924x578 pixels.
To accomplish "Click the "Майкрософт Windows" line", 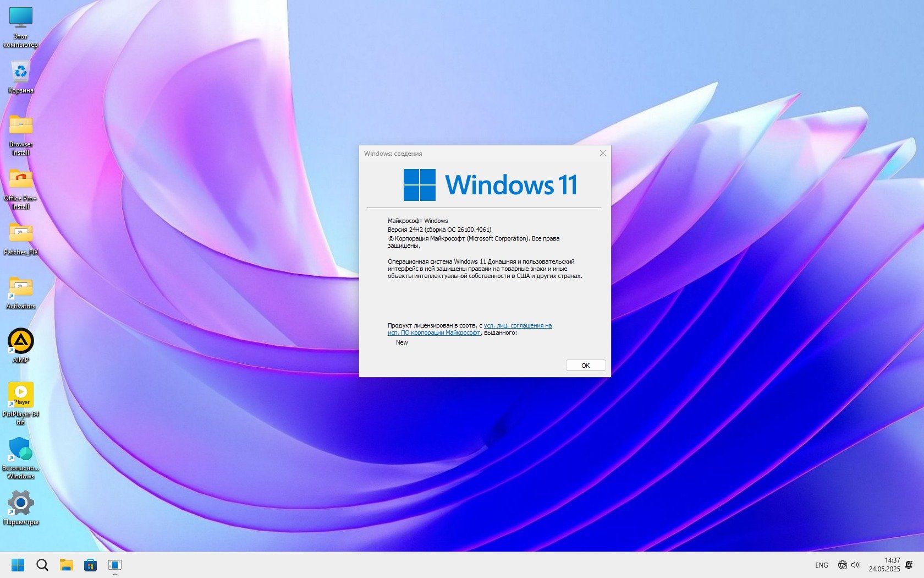I will [x=418, y=221].
